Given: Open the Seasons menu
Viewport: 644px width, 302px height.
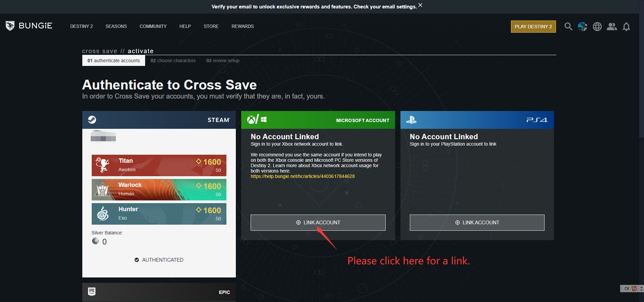Looking at the screenshot, I should (116, 26).
